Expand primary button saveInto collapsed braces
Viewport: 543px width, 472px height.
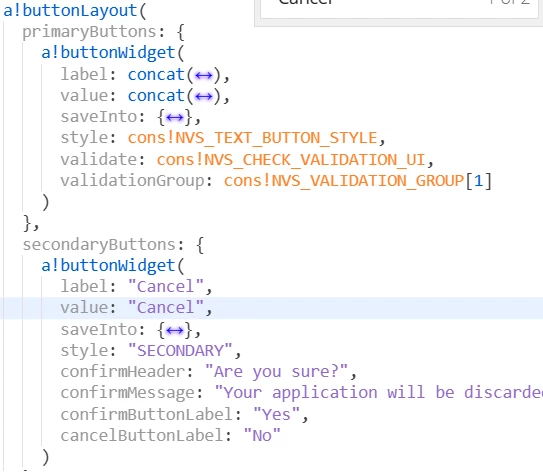[x=175, y=118]
